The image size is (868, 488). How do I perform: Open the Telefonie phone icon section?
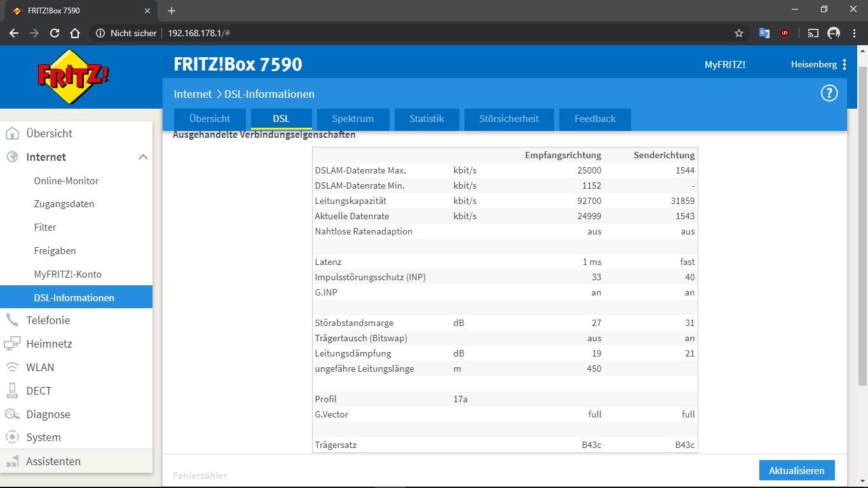point(12,320)
